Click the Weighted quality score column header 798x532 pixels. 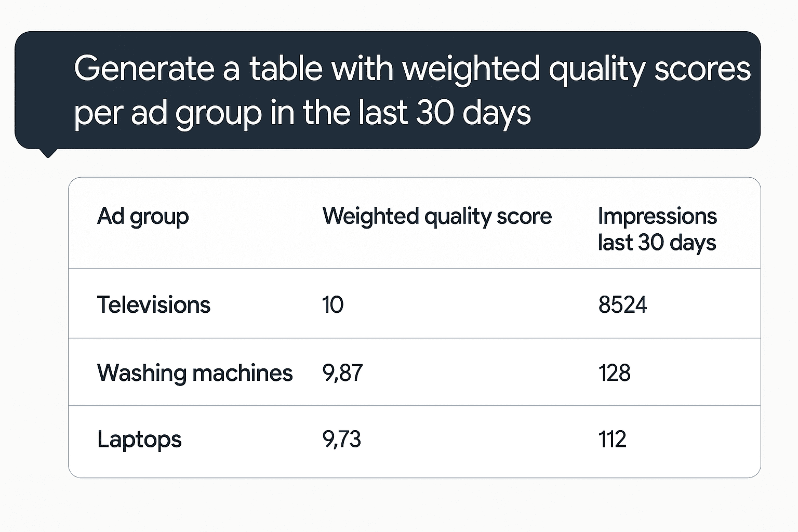pos(437,216)
